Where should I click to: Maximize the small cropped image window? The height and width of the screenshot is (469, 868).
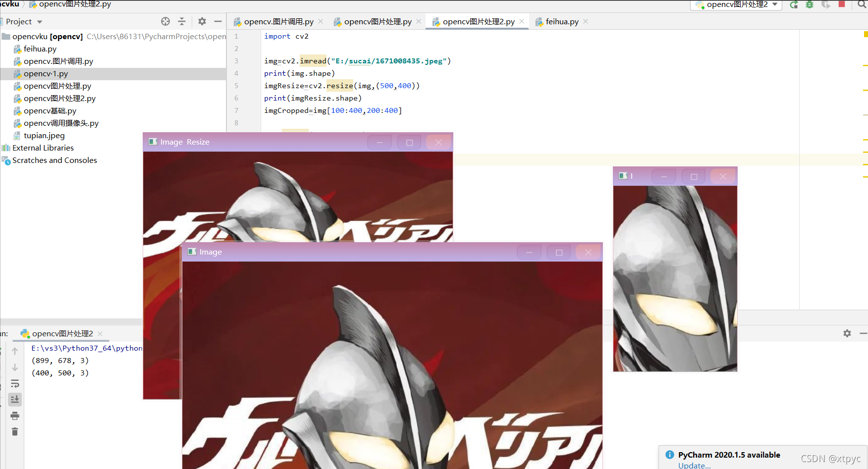click(x=694, y=176)
